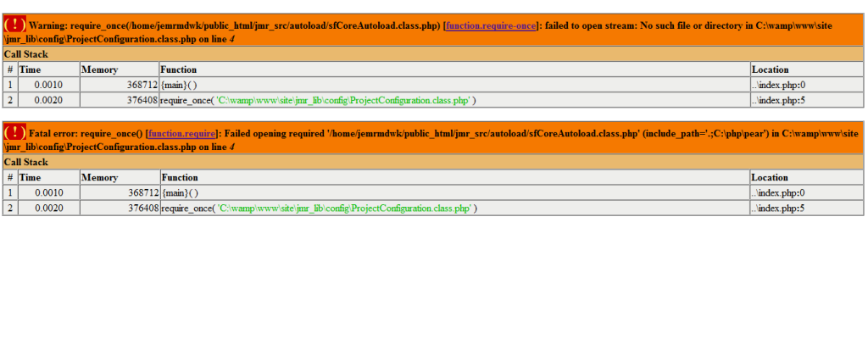Select {main}() row in the warning call stack
The image size is (868, 339).
click(433, 85)
